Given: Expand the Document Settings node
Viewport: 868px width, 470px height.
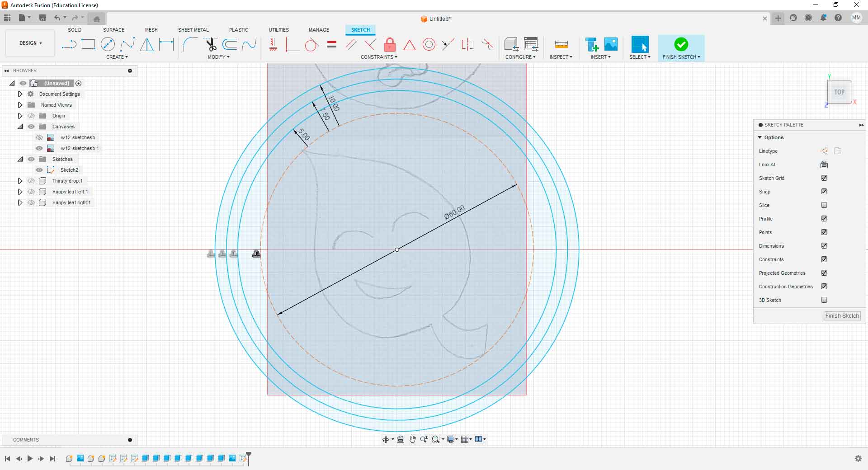Looking at the screenshot, I should click(x=20, y=94).
